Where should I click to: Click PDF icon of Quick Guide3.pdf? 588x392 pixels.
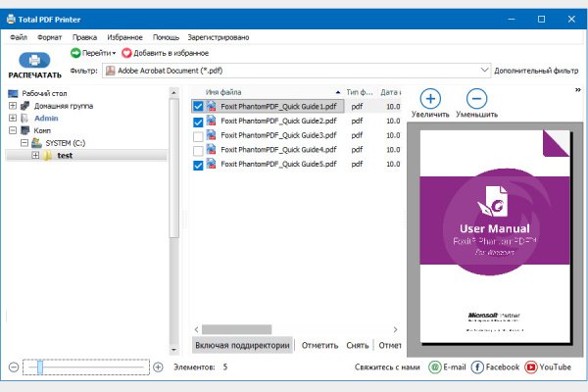pos(212,135)
